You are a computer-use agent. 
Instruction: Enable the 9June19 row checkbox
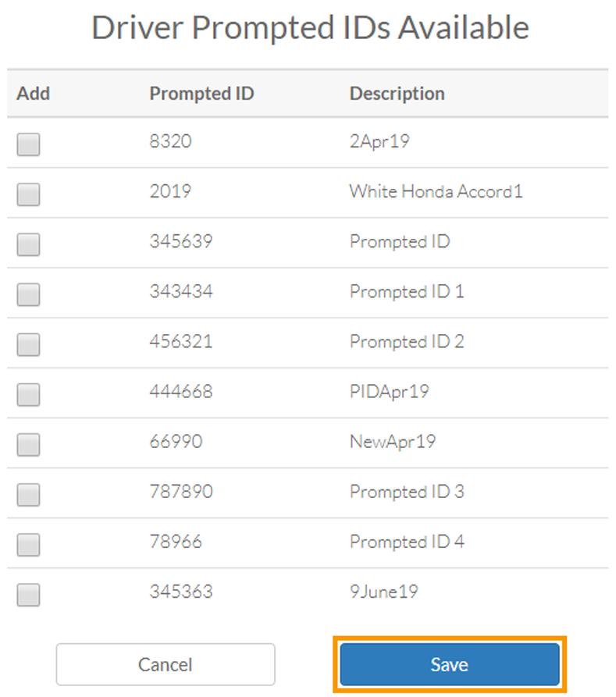28,594
